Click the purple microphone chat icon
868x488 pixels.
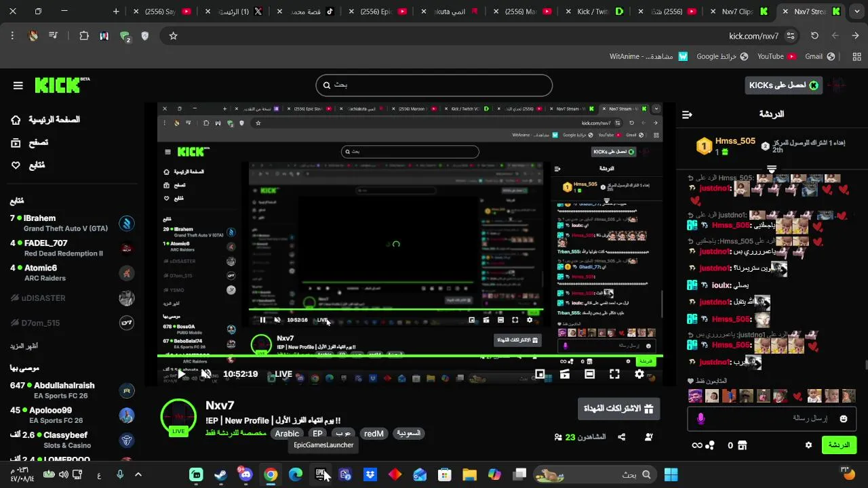pos(701,419)
